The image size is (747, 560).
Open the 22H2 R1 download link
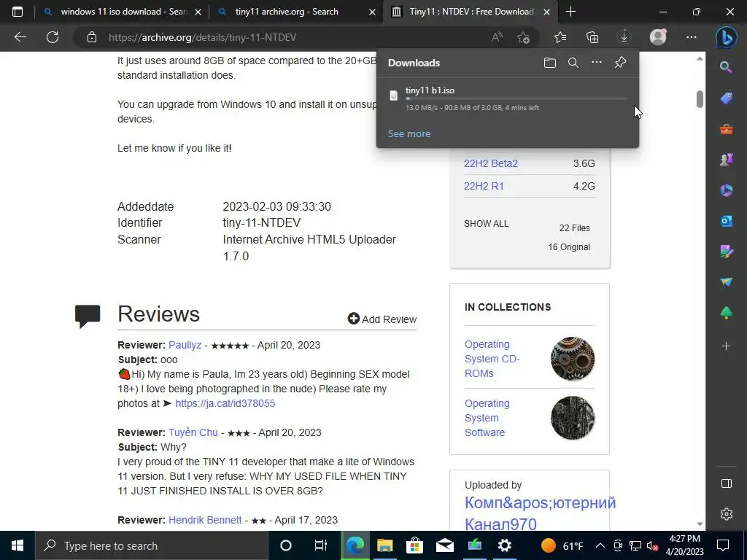[x=484, y=186]
